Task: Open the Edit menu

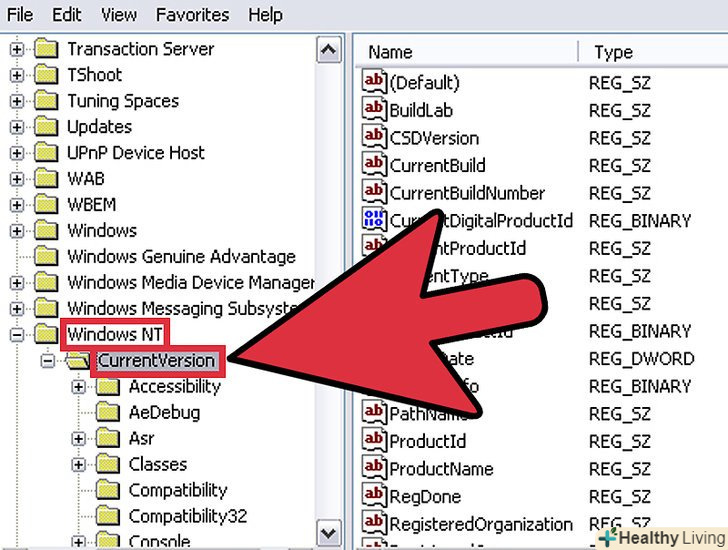Action: click(66, 15)
